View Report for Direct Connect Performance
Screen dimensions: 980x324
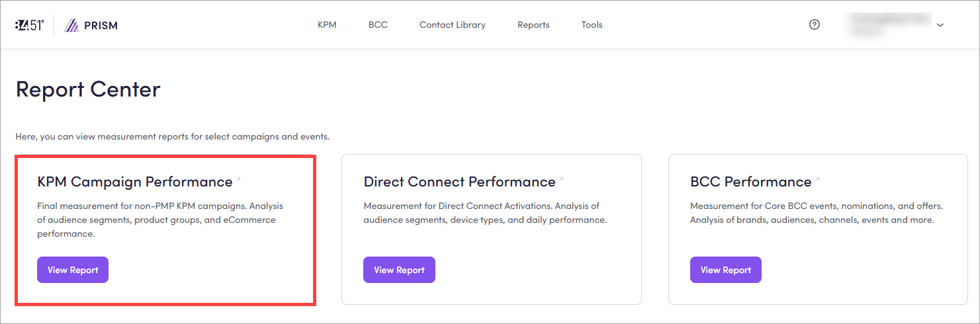399,270
